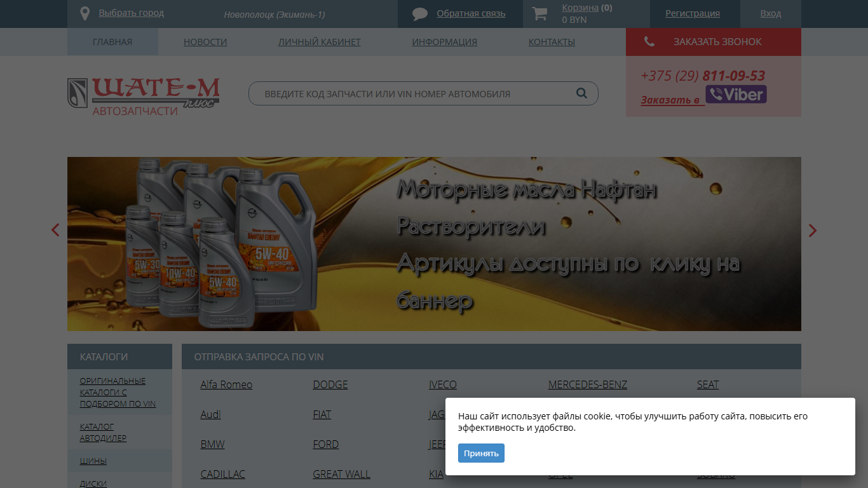Select Audi brand link
The image size is (868, 488).
pos(210,414)
